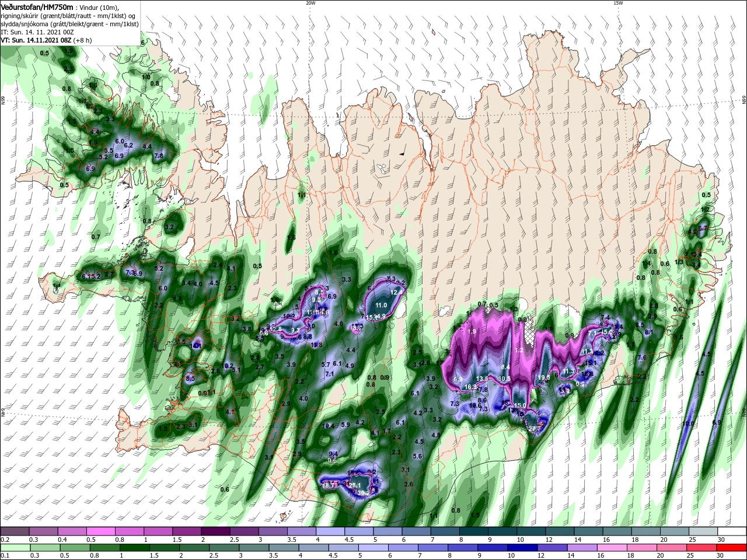Select the palest green 0.1 rain legend swatch

pos(15,548)
